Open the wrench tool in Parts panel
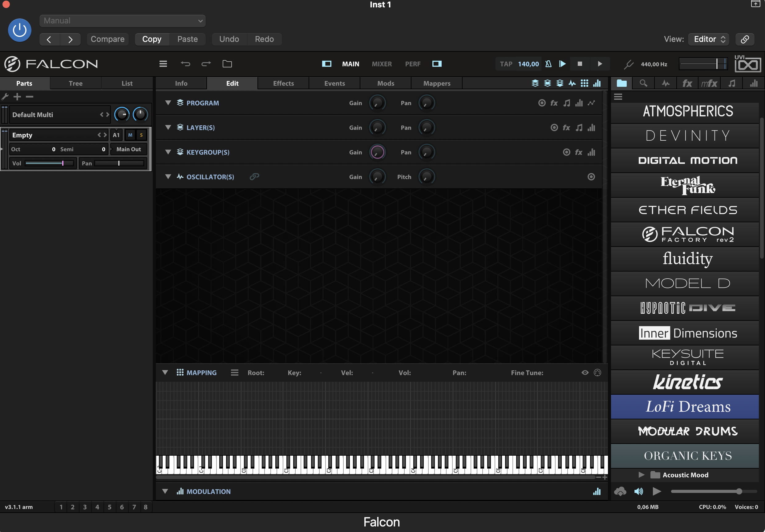The image size is (765, 532). click(5, 97)
